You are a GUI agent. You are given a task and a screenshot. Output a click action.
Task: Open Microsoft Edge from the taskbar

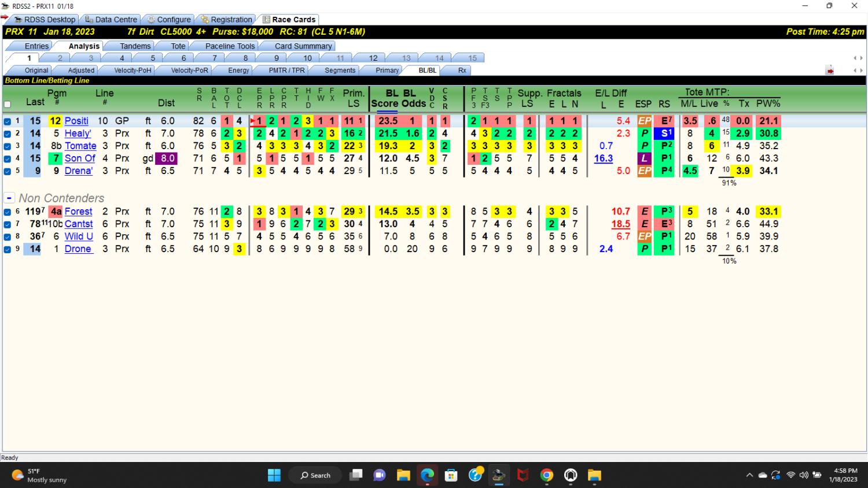click(x=427, y=475)
